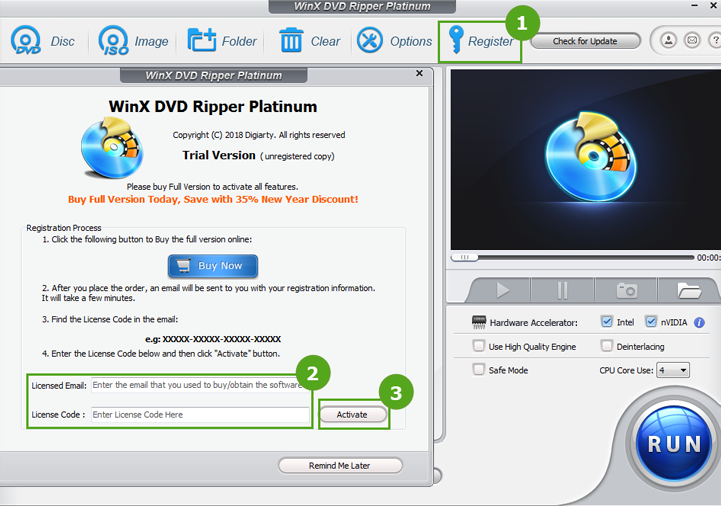Screen dimensions: 721x506
Task: Open the user account icon
Action: tap(669, 40)
